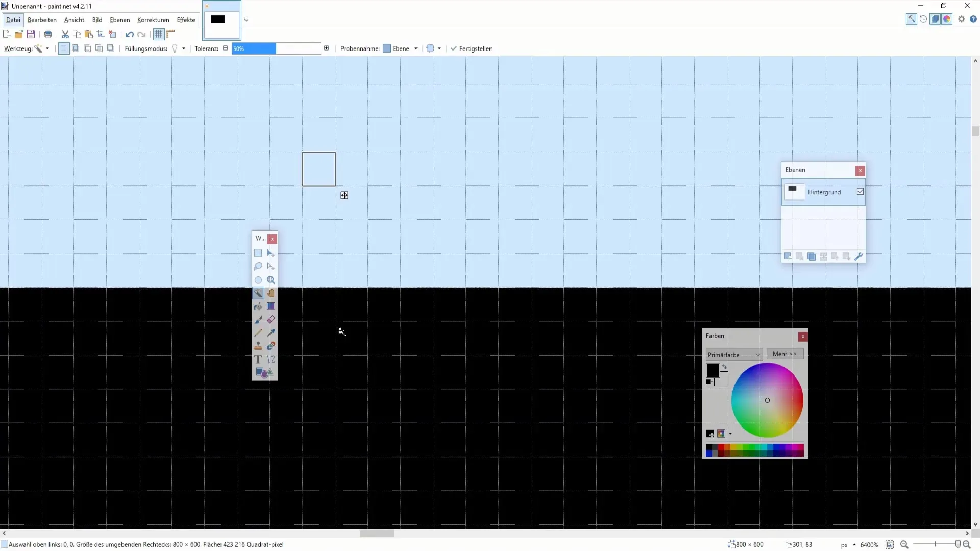Set selection mode to Add (union)

point(76,48)
